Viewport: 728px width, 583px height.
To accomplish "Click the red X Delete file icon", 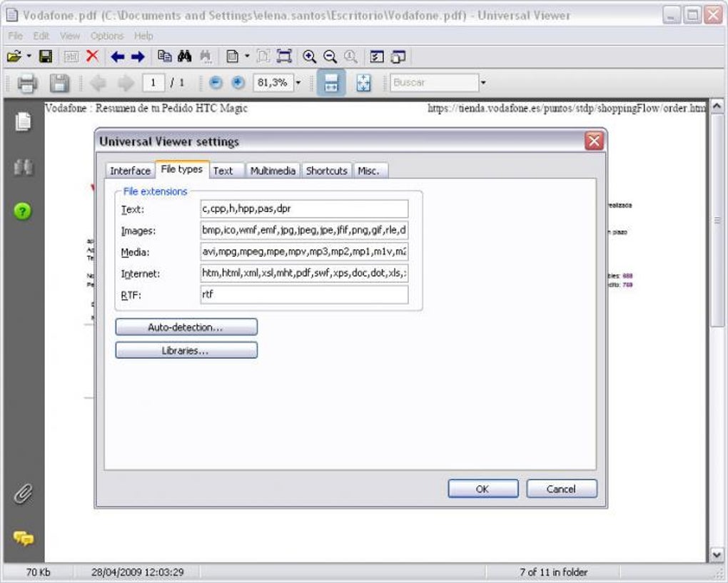I will tap(92, 56).
